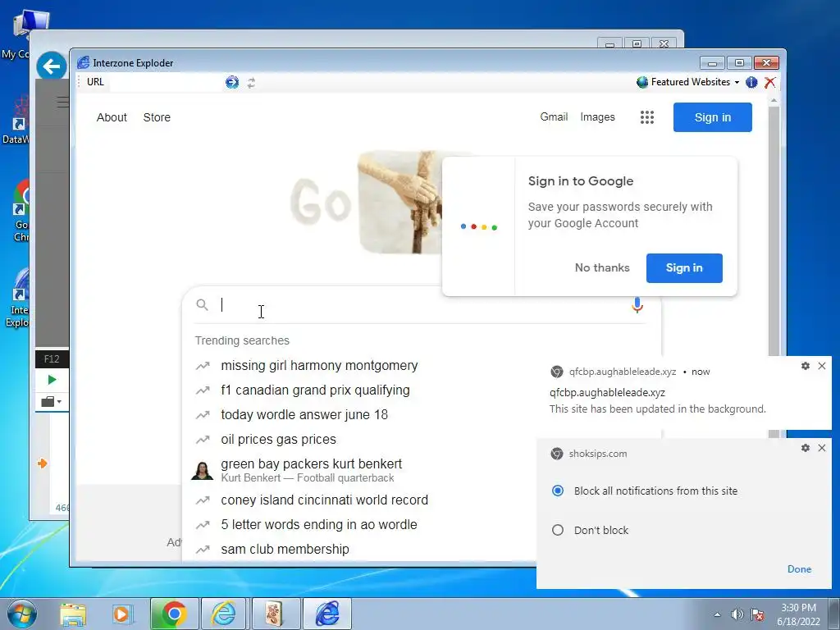This screenshot has width=840, height=630.
Task: Open the About link on Google page
Action: [112, 117]
